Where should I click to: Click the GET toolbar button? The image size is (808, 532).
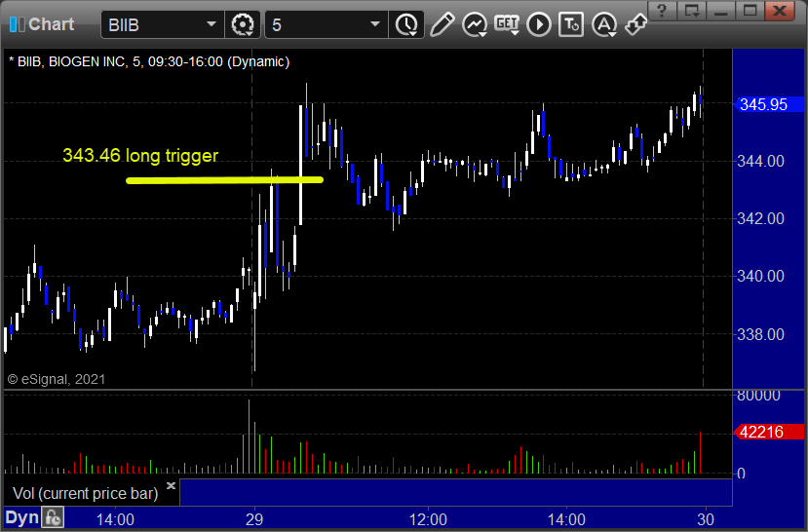click(507, 24)
